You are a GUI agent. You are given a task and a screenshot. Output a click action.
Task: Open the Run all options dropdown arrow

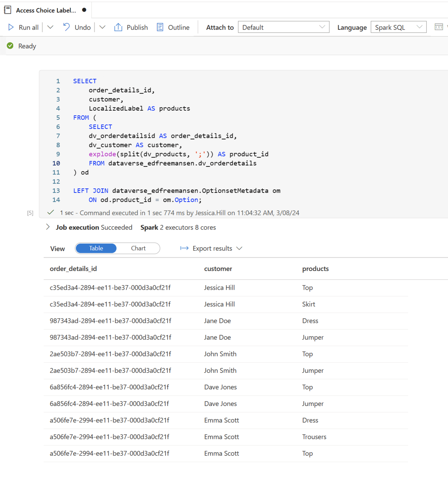coord(50,27)
